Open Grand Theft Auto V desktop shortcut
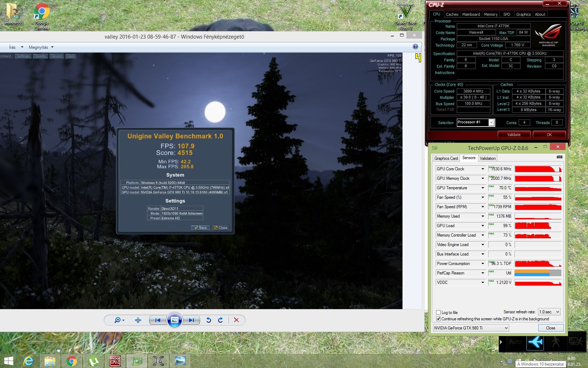The image size is (588, 368). click(406, 17)
